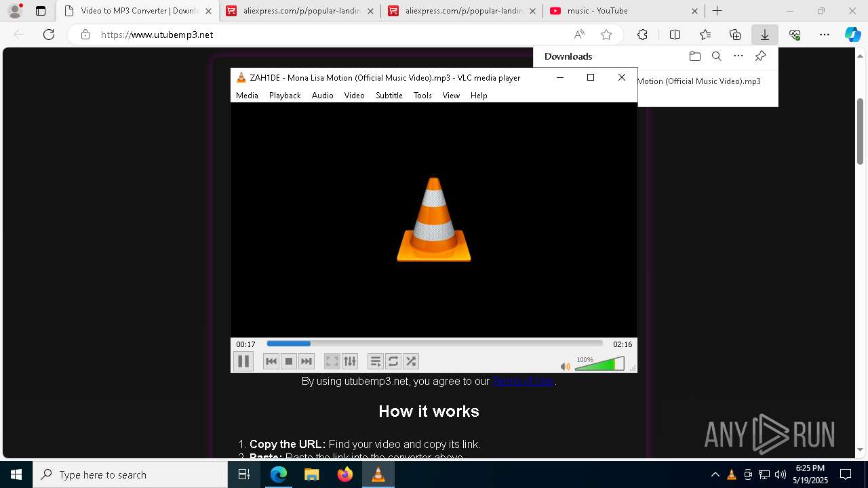
Task: Toggle Read aloud in address bar
Action: (x=579, y=35)
